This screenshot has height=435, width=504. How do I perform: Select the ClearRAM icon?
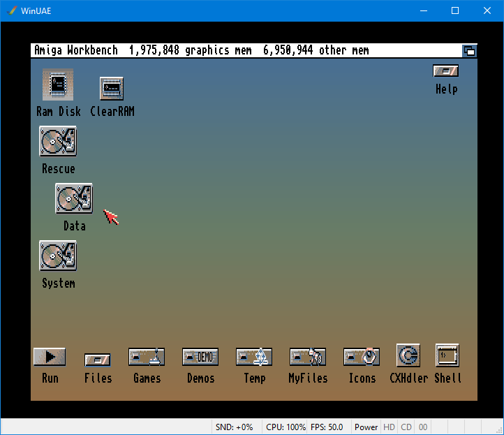112,89
